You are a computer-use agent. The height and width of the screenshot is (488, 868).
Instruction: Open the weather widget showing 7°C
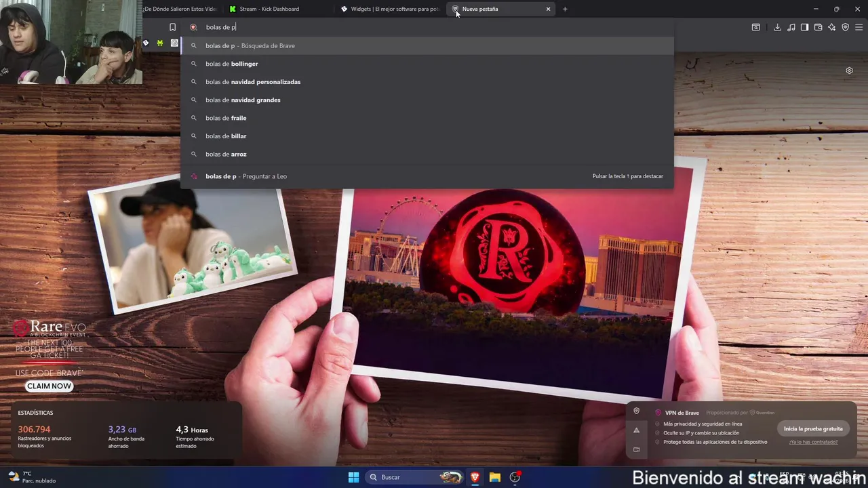(31, 477)
